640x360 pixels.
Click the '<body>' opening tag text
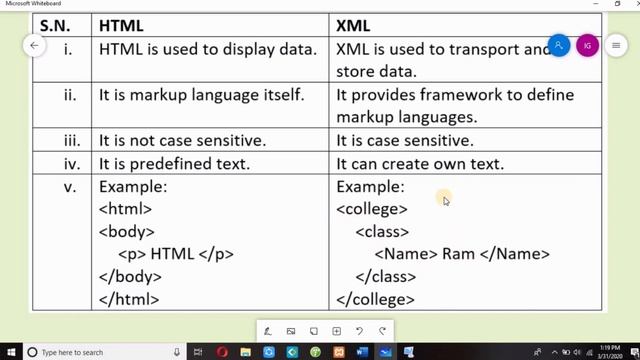coord(127,232)
